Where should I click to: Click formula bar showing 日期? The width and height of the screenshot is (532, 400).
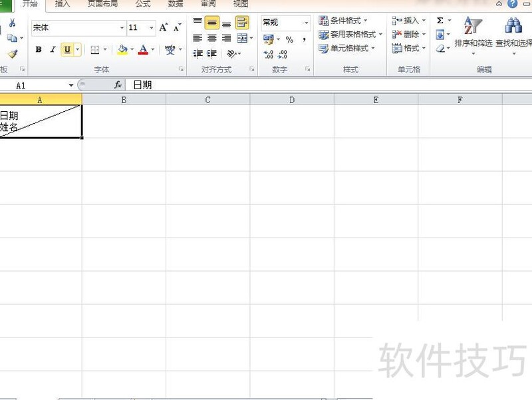pyautogui.click(x=329, y=85)
